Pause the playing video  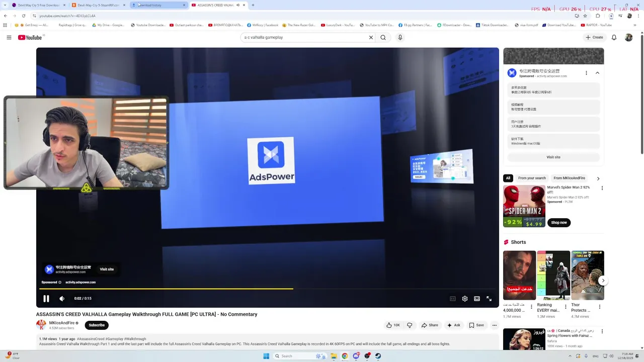click(x=46, y=299)
